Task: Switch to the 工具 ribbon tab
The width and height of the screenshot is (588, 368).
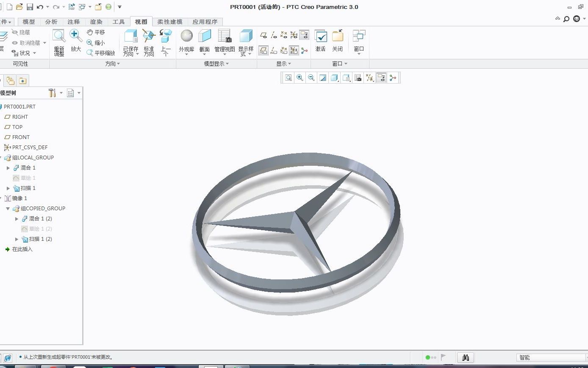Action: [x=119, y=22]
